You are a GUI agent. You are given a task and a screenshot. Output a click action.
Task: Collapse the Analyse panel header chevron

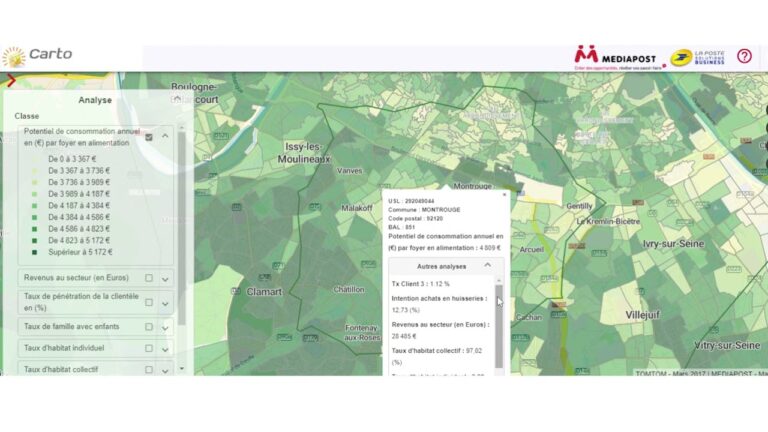click(177, 99)
